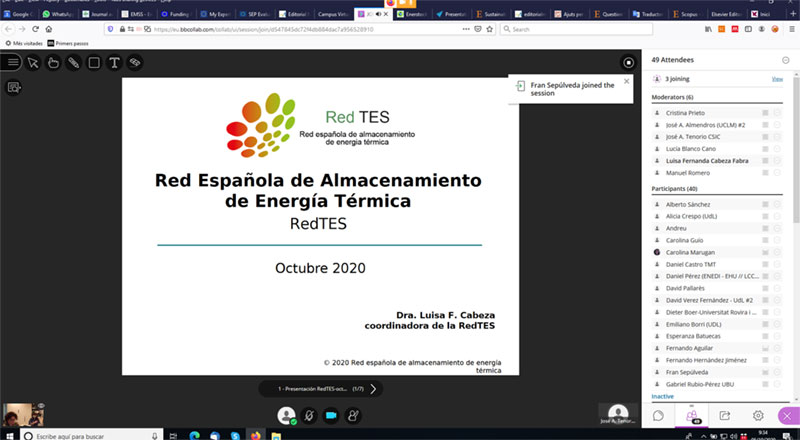Open the Attendees panel options menu
This screenshot has height=440, width=800.
pos(786,60)
